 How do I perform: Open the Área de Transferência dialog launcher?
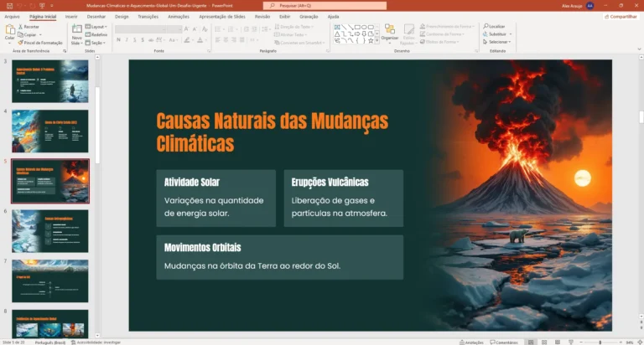(x=65, y=51)
